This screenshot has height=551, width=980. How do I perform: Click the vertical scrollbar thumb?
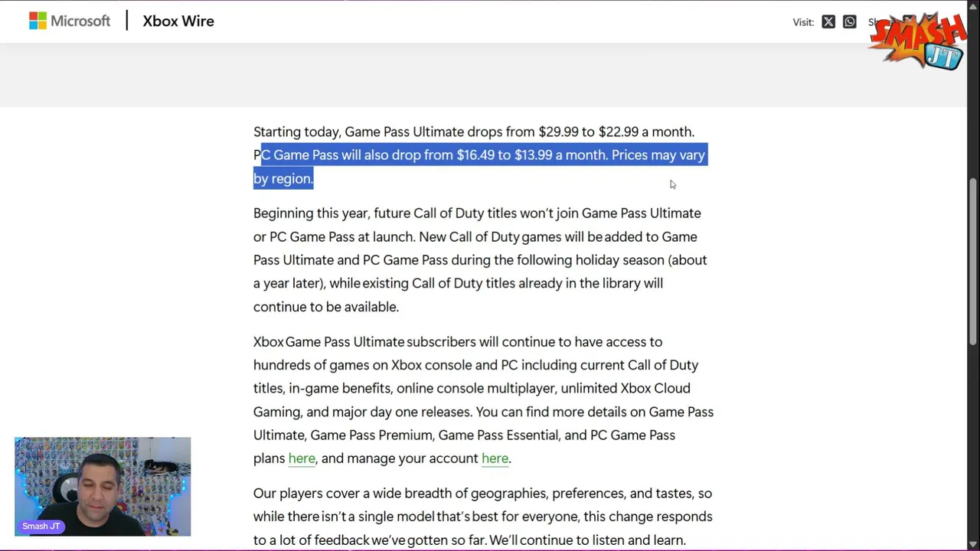pyautogui.click(x=973, y=260)
